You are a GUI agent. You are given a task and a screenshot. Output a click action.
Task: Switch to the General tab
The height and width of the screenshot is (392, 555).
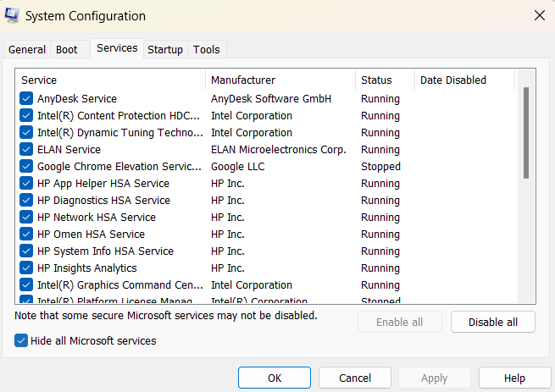(27, 50)
